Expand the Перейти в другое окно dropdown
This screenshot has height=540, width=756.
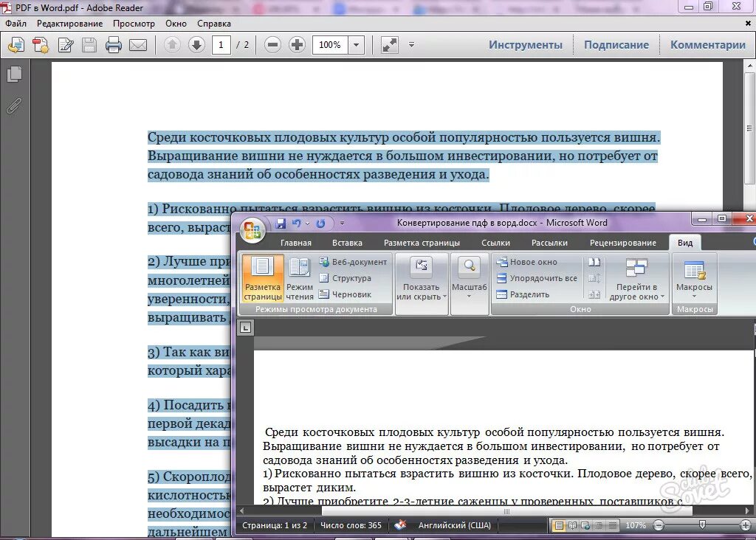coord(662,297)
